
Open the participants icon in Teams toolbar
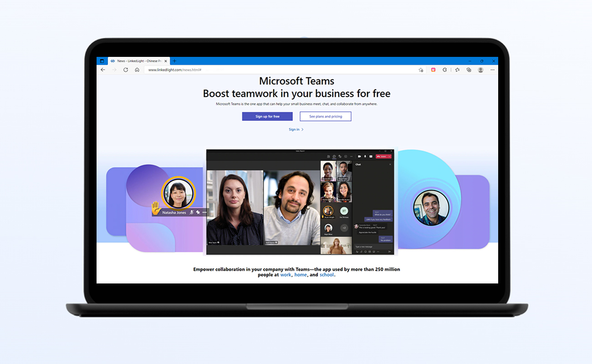pyautogui.click(x=328, y=157)
